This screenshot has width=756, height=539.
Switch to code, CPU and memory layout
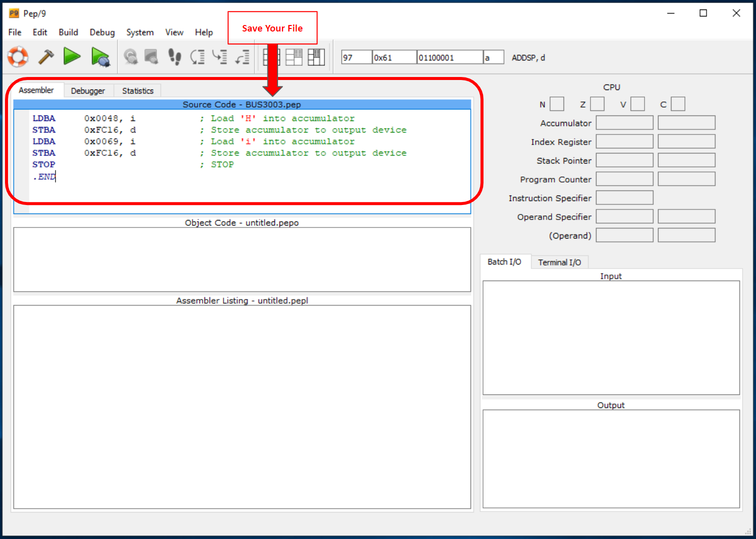pyautogui.click(x=316, y=57)
